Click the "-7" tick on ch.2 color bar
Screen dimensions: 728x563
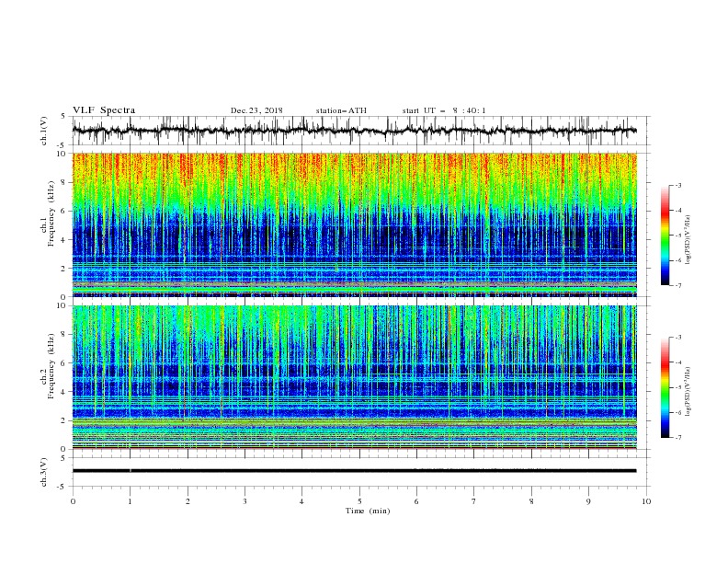point(677,438)
